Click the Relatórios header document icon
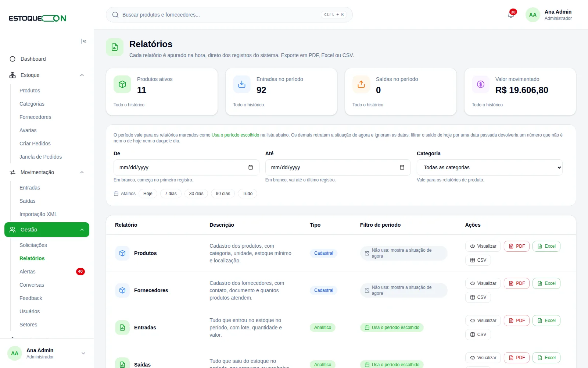Image resolution: width=588 pixels, height=368 pixels. coord(115,47)
